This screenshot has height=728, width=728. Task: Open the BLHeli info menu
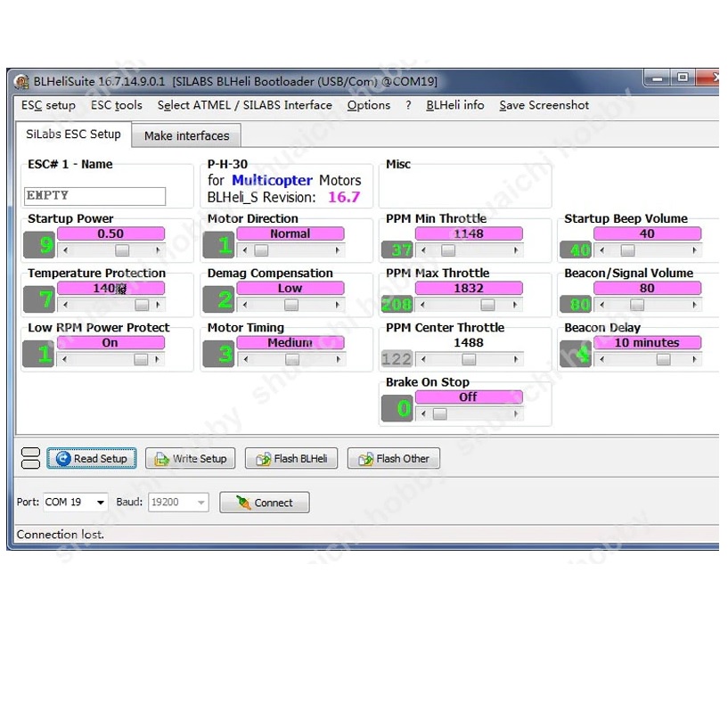(x=455, y=105)
